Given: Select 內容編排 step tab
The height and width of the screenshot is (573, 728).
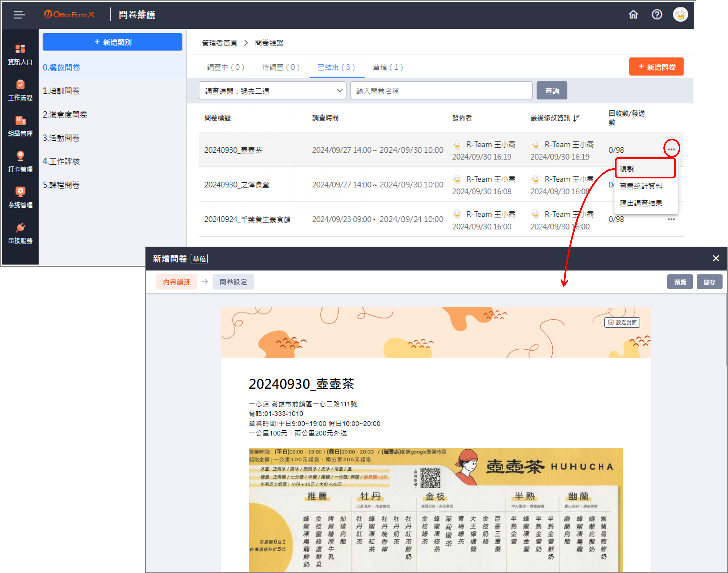Looking at the screenshot, I should pos(177,282).
